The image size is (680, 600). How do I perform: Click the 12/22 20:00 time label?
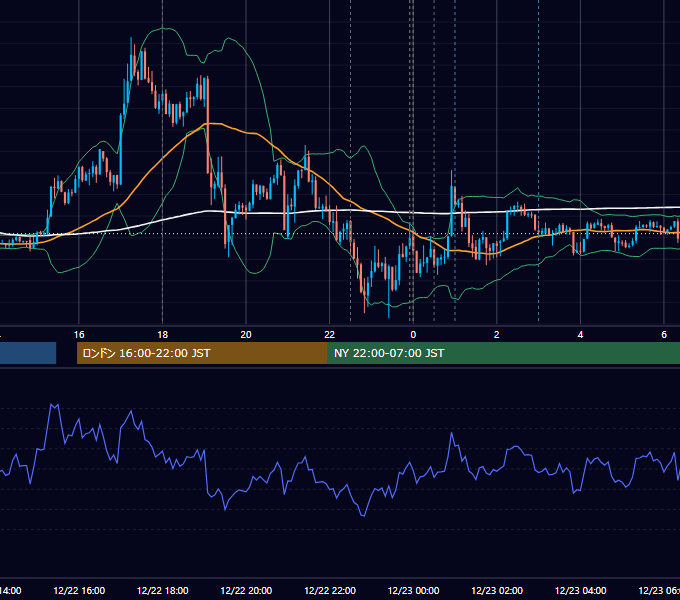246,590
